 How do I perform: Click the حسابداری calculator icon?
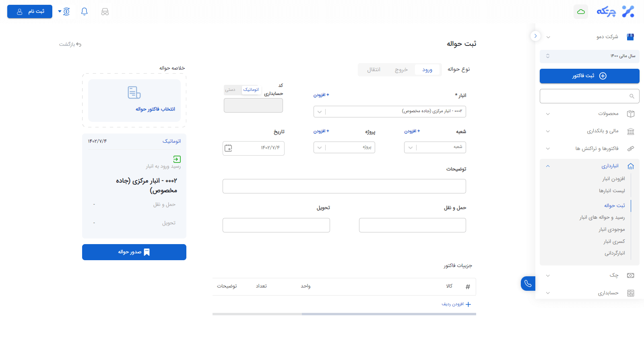pos(631,293)
